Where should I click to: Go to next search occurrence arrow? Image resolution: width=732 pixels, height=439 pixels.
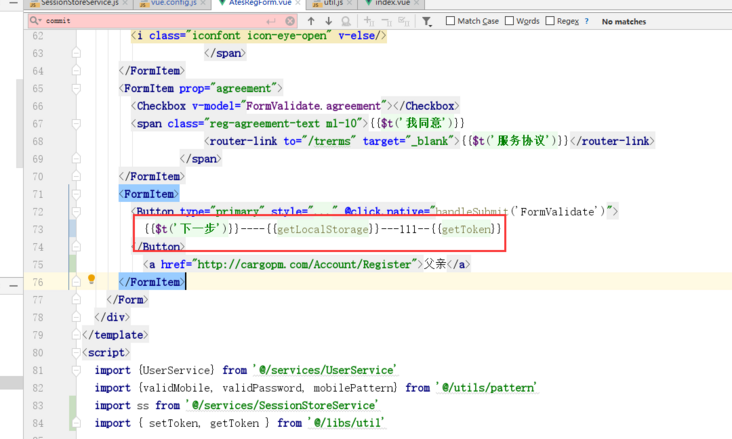(329, 21)
